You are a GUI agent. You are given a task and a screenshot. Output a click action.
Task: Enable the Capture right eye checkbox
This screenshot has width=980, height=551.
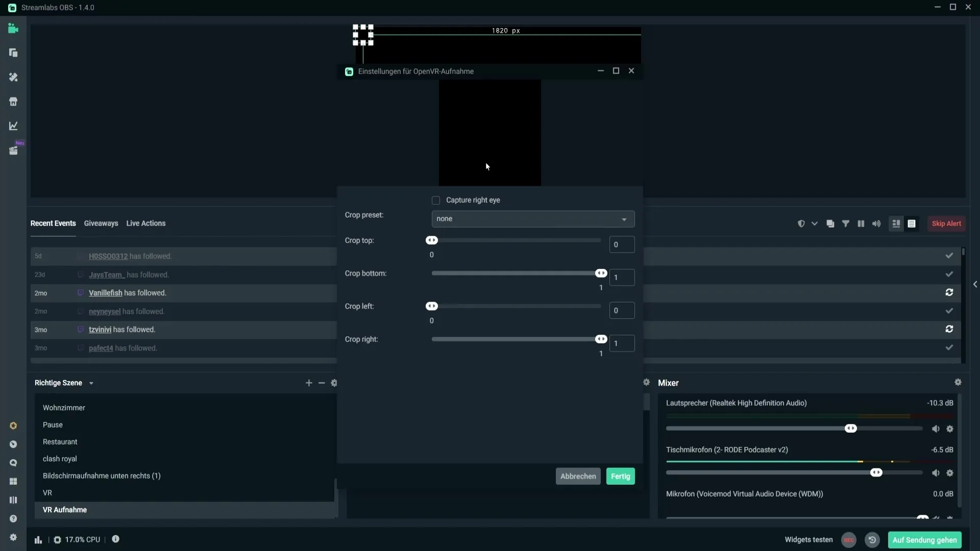coord(436,201)
